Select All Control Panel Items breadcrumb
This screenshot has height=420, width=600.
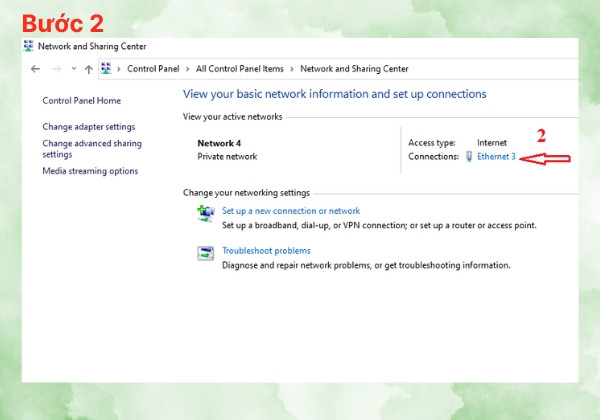tap(240, 69)
